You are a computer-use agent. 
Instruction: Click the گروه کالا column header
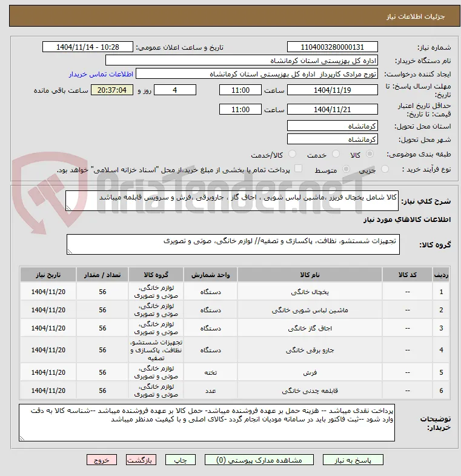point(156,275)
